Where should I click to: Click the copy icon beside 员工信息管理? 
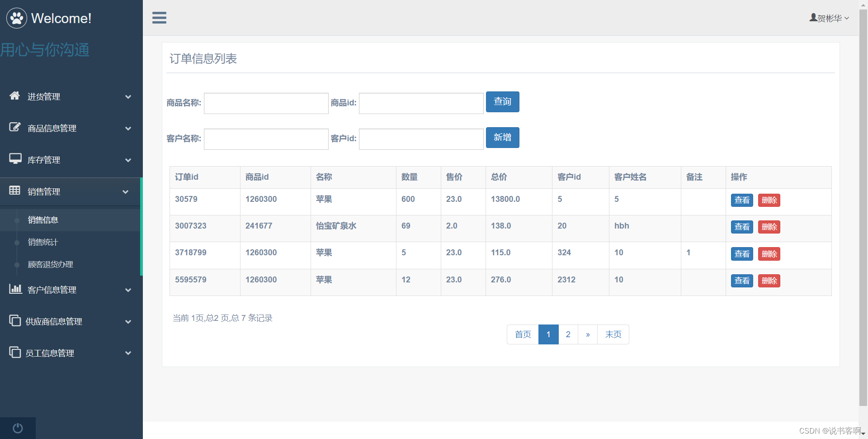pos(15,352)
